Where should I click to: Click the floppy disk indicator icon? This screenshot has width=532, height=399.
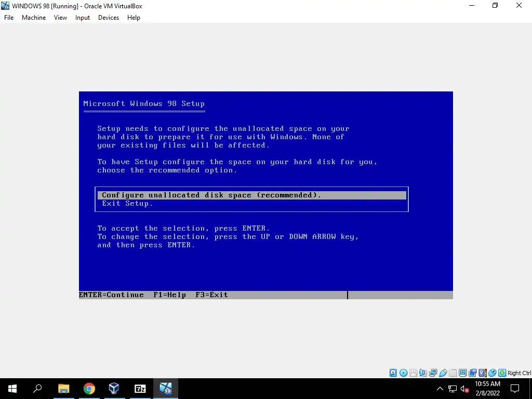[x=413, y=373]
